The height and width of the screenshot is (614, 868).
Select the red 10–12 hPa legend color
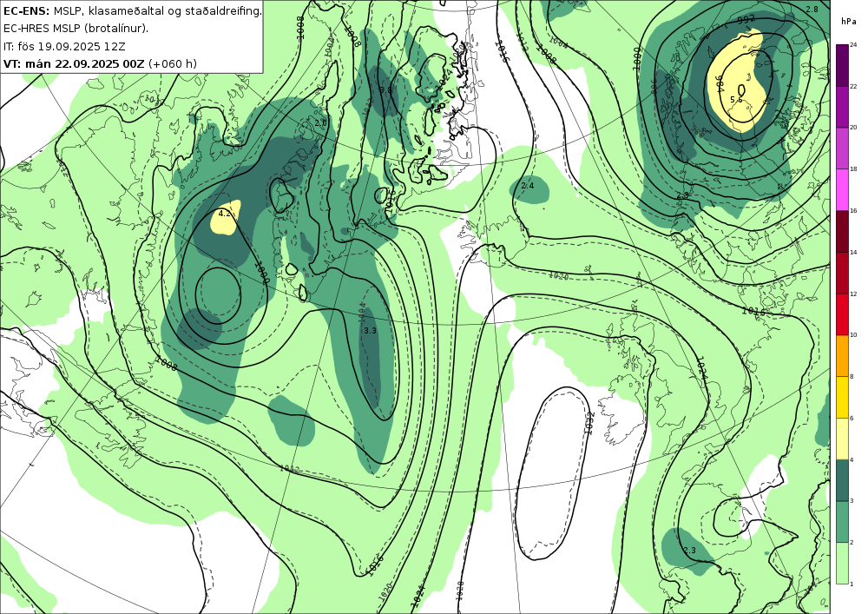click(x=842, y=314)
